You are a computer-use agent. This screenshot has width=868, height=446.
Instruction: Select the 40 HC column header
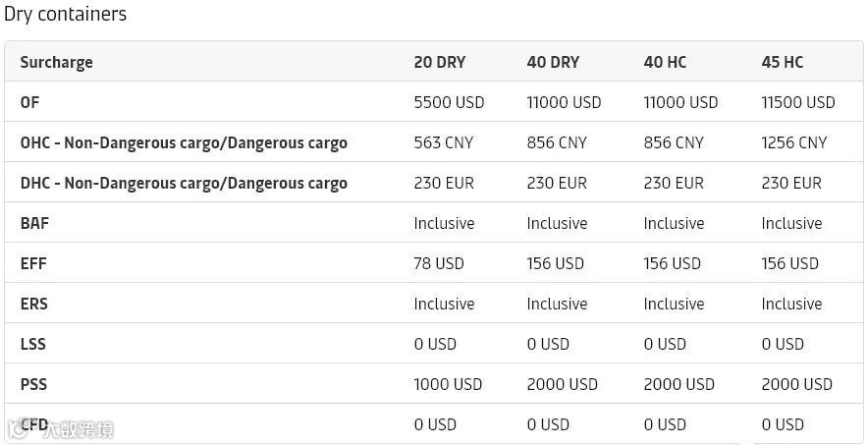point(665,62)
